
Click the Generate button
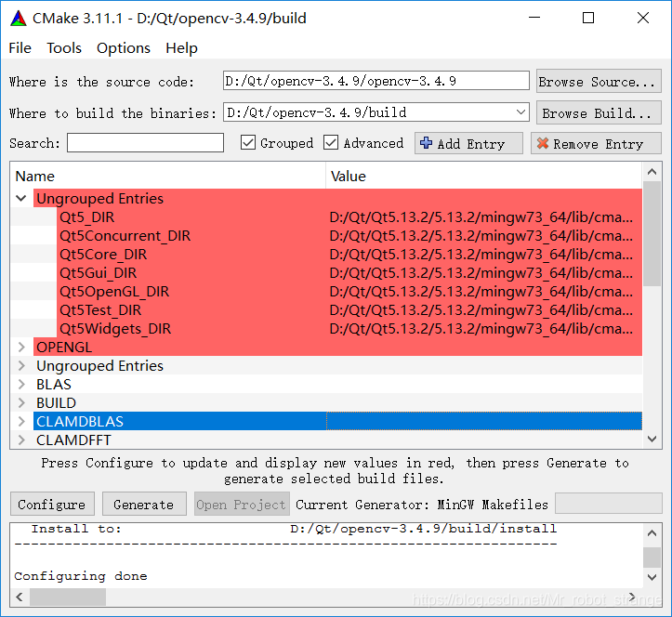point(144,505)
